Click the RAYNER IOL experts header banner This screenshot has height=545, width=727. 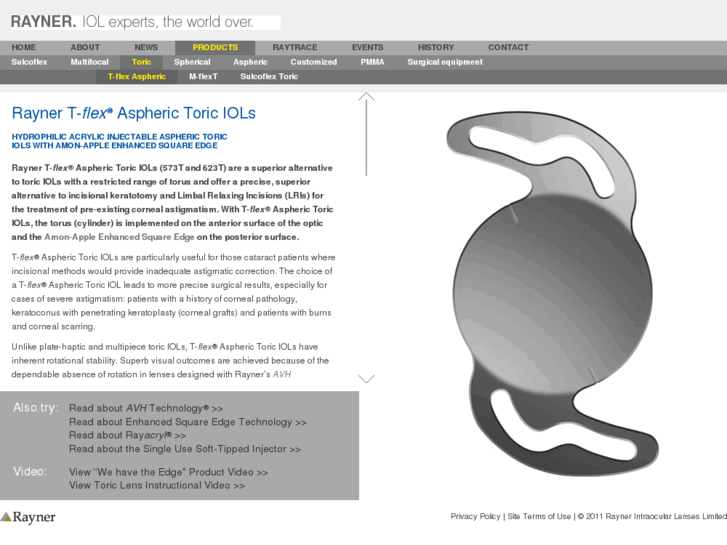click(x=146, y=22)
